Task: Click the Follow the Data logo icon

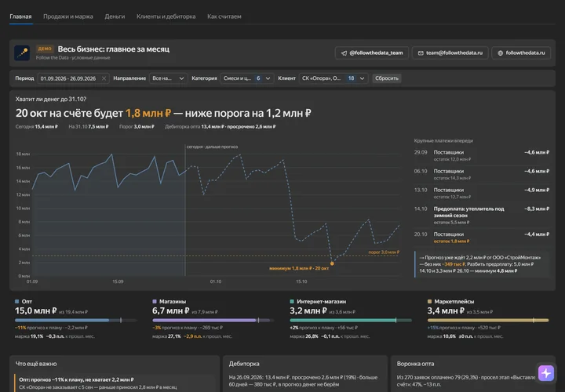Action: pos(22,53)
